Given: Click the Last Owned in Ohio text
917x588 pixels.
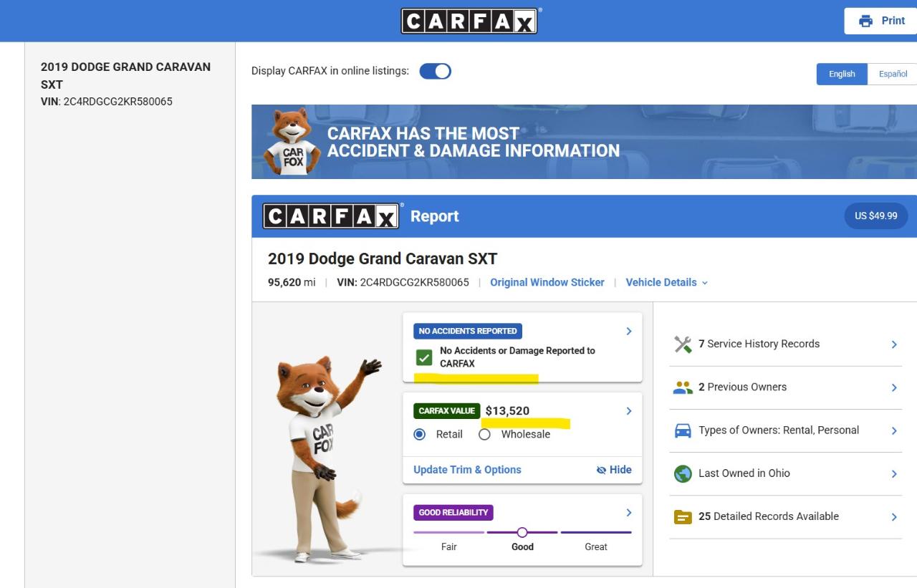Looking at the screenshot, I should coord(744,473).
